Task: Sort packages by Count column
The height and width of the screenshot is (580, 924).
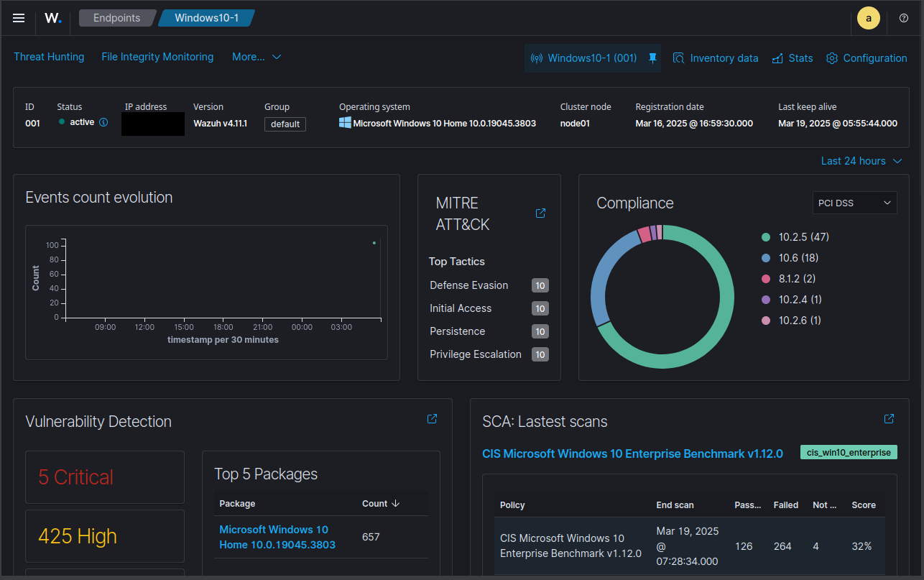Action: tap(381, 504)
